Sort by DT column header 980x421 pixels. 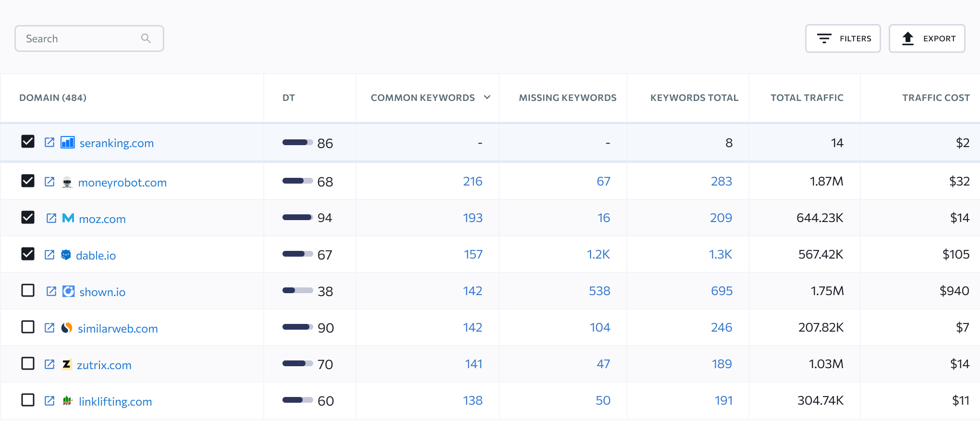coord(289,98)
